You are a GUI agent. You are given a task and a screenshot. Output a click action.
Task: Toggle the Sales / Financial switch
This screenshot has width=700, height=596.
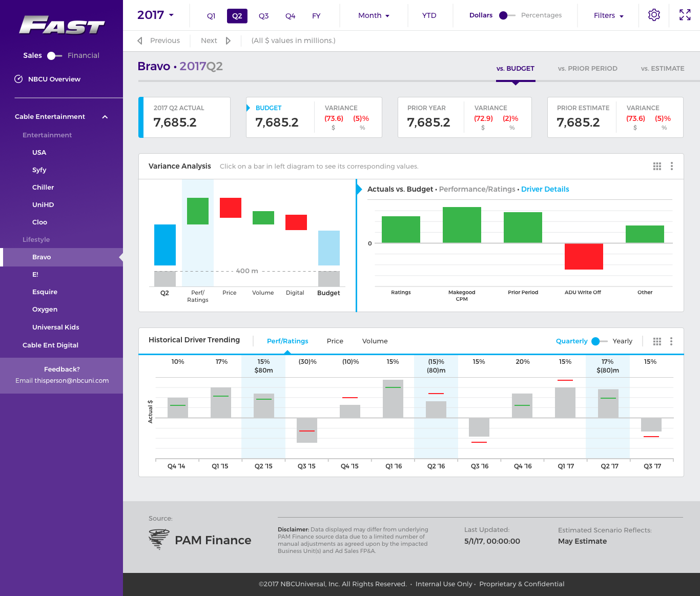coord(54,56)
